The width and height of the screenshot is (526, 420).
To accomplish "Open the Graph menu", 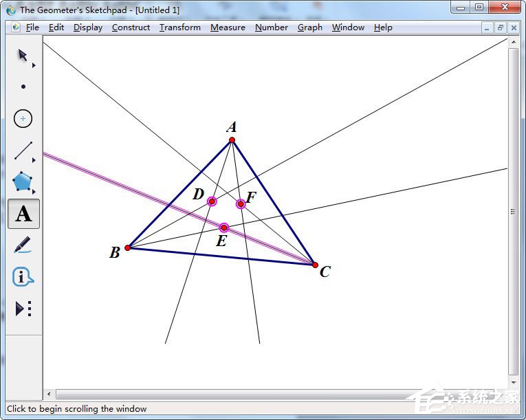I will 310,27.
